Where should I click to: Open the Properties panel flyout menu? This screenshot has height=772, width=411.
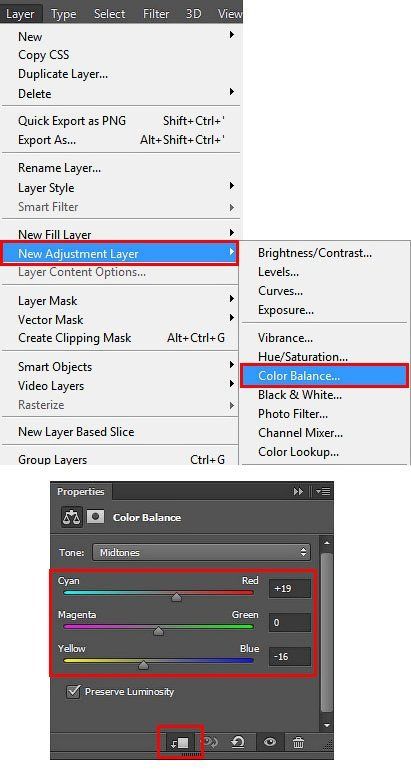324,491
